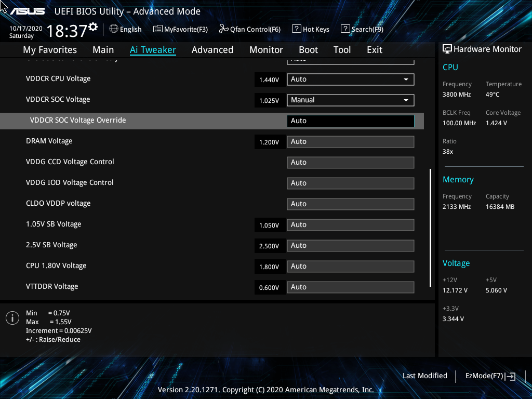Click the ASUS logo
Image resolution: width=532 pixels, height=399 pixels.
27,11
